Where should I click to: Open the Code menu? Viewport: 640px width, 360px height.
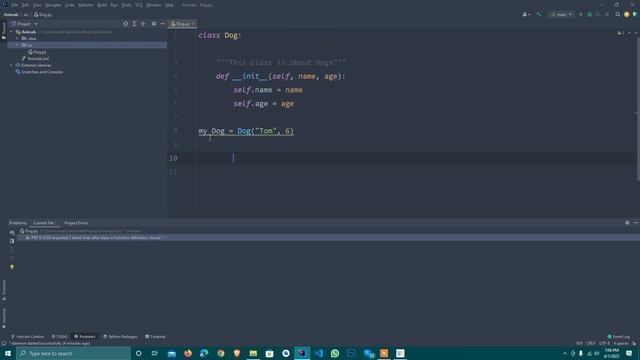coord(70,5)
